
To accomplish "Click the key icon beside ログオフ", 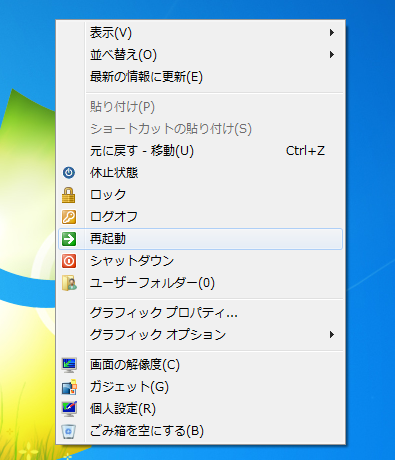I will 69,217.
